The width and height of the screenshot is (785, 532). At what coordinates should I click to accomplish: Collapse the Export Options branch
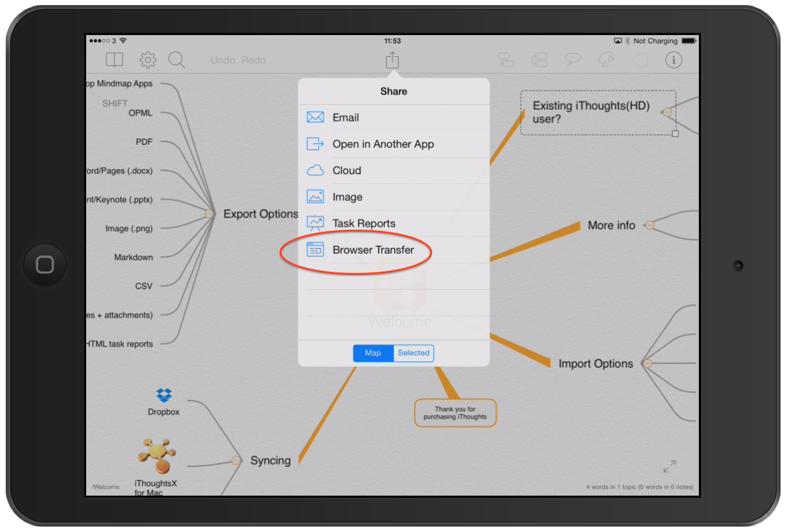click(209, 214)
